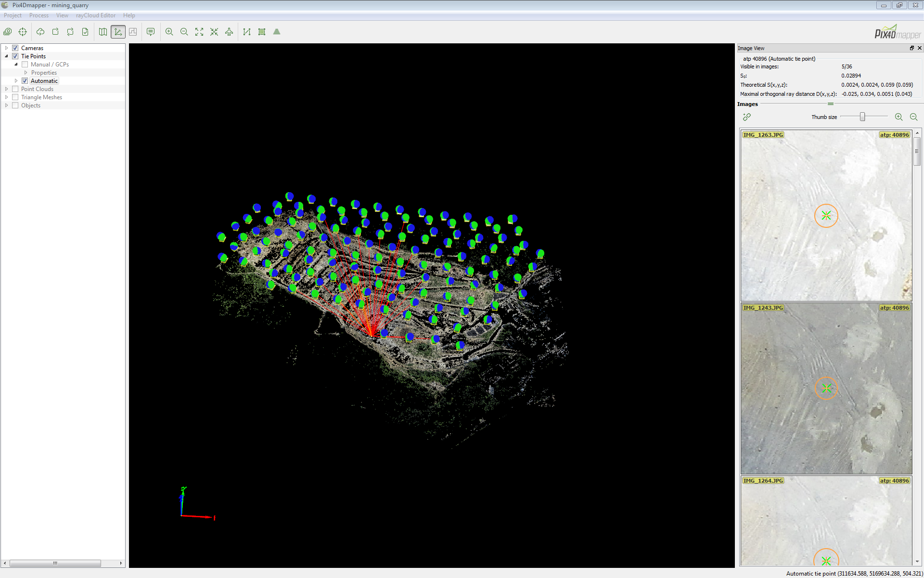Enable the Objects layer checkbox

[x=15, y=105]
